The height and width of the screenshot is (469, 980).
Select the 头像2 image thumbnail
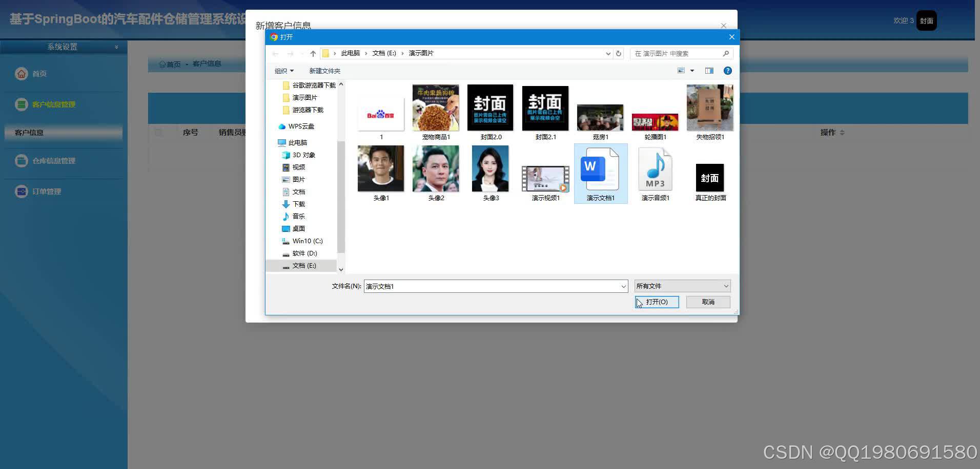pyautogui.click(x=435, y=168)
